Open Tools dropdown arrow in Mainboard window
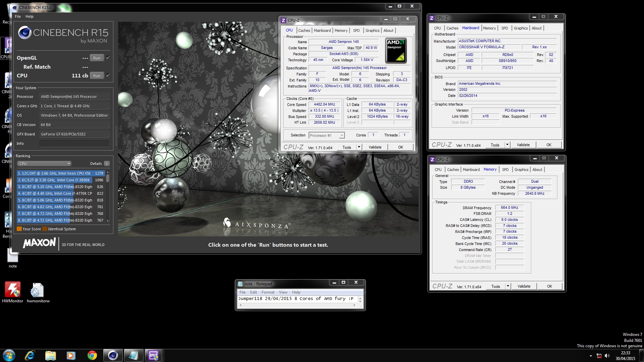 tap(507, 145)
